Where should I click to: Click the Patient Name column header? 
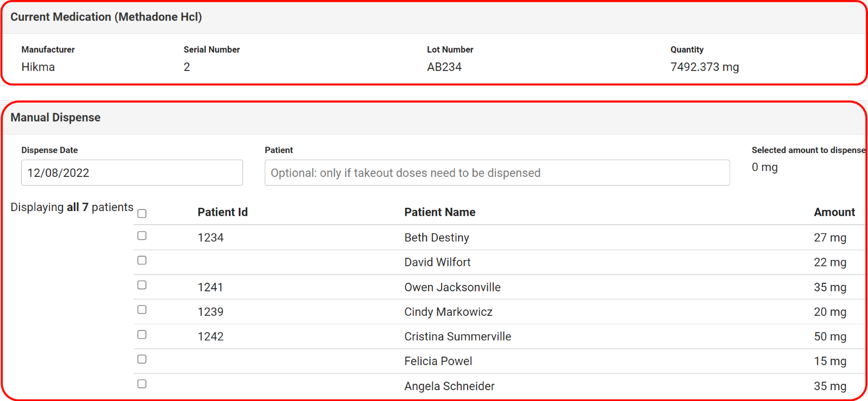click(x=439, y=212)
